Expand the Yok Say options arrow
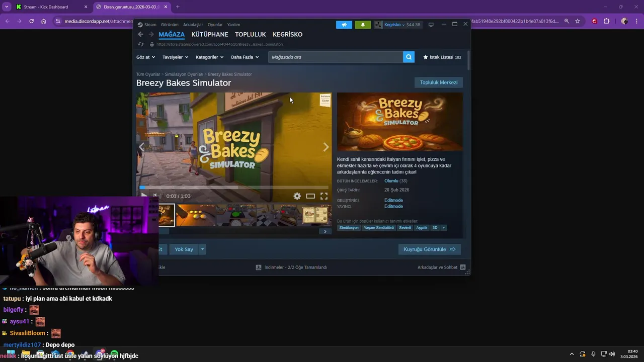Viewport: 644px width, 362px height. pos(203,249)
